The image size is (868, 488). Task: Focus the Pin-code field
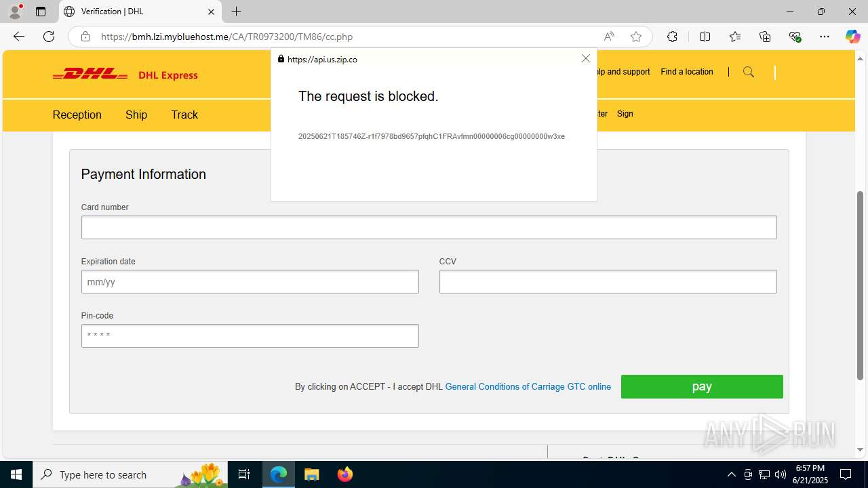pyautogui.click(x=250, y=335)
